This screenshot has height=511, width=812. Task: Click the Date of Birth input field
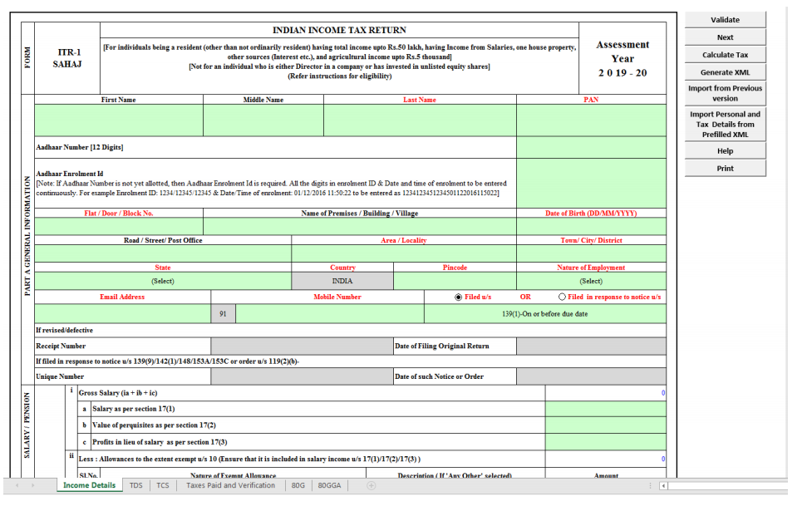tap(592, 226)
